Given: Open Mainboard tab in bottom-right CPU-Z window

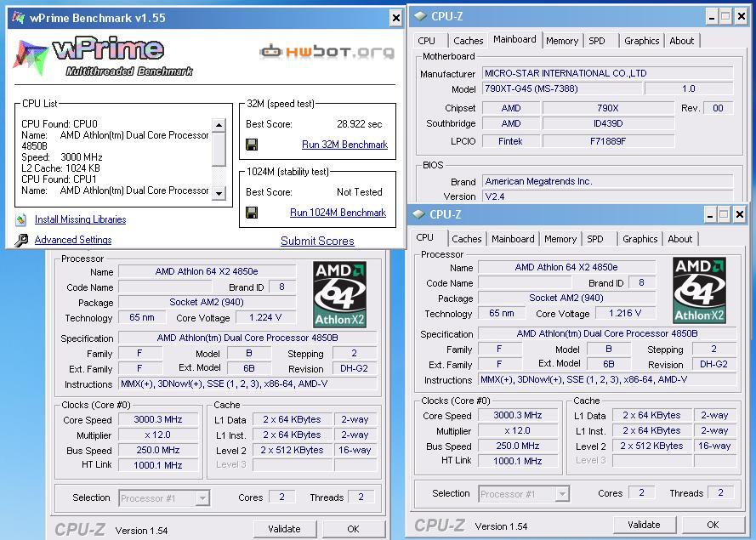Looking at the screenshot, I should click(x=513, y=239).
